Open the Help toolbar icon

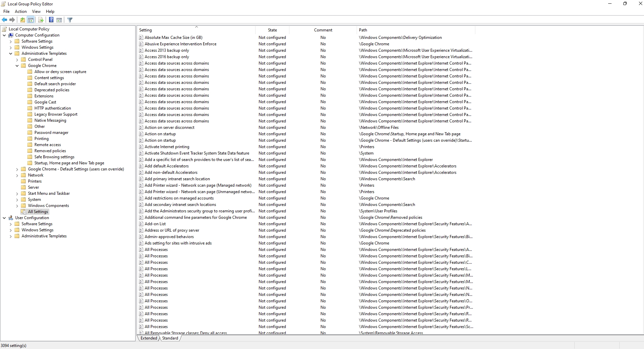(51, 20)
